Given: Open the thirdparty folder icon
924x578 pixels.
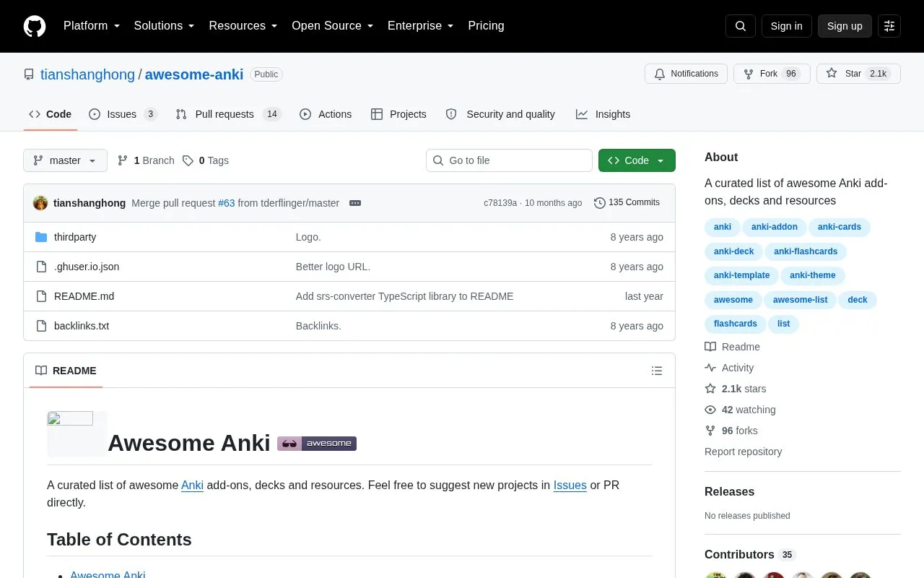Looking at the screenshot, I should 41,237.
